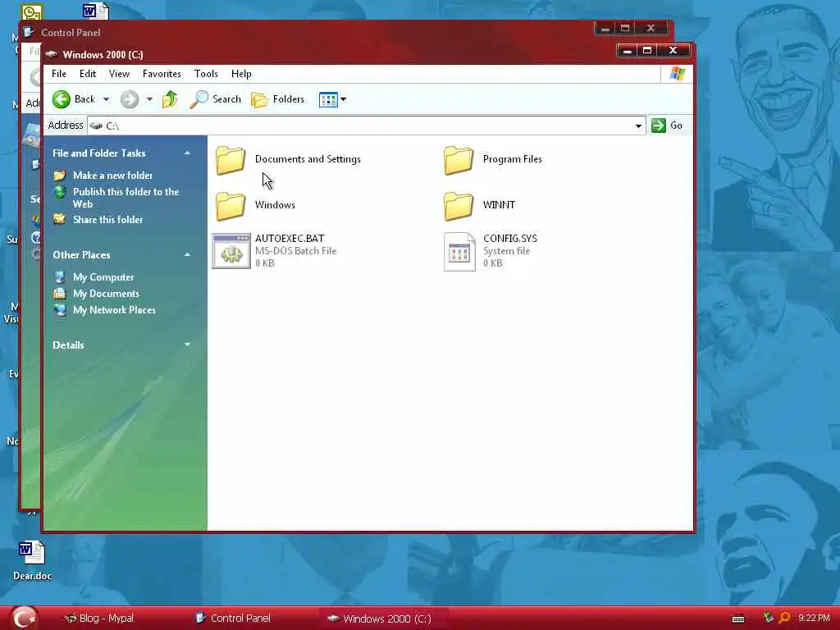Switch to Blog - Mypal taskbar button

point(99,619)
